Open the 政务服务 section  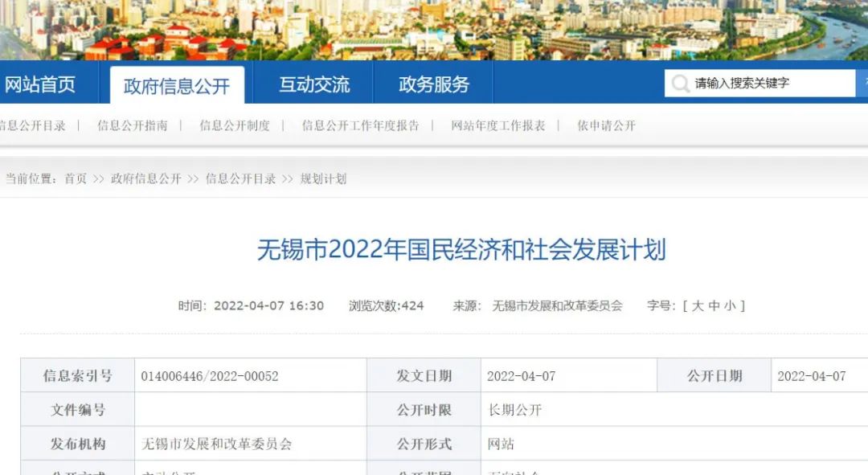(432, 84)
